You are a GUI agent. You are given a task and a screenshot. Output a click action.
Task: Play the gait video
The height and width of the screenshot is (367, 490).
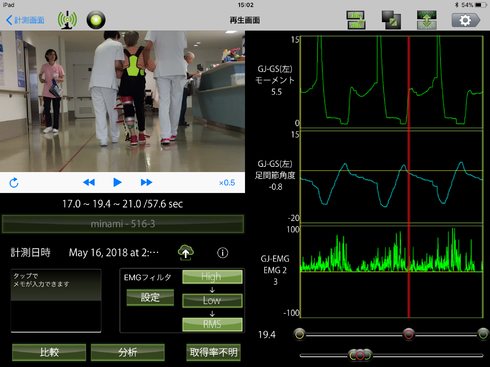coord(117,182)
